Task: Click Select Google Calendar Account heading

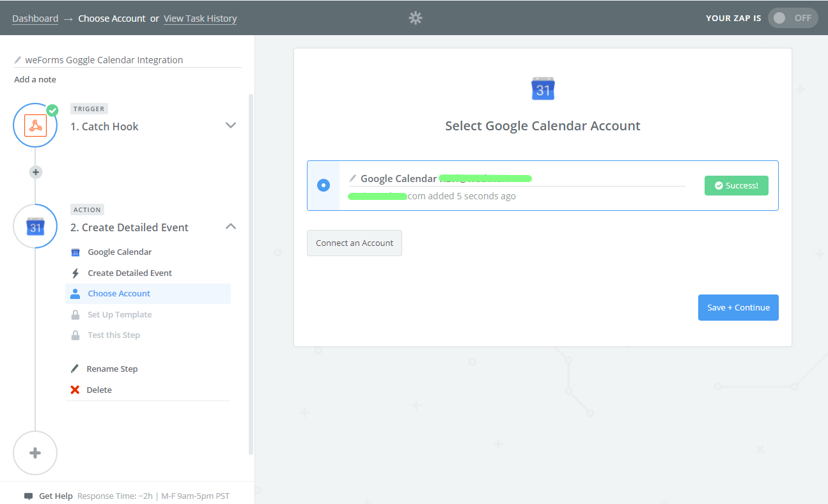Action: pyautogui.click(x=543, y=126)
